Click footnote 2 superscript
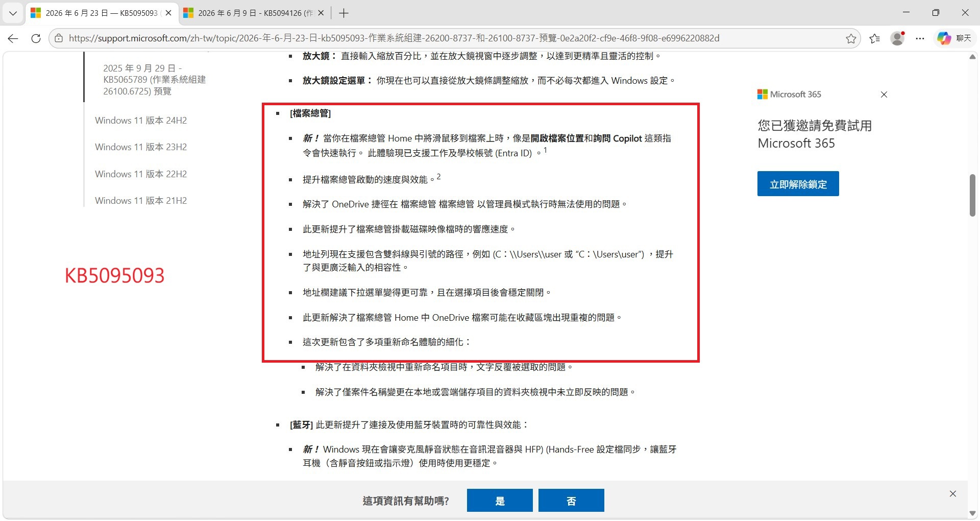This screenshot has height=521, width=980. 438,177
